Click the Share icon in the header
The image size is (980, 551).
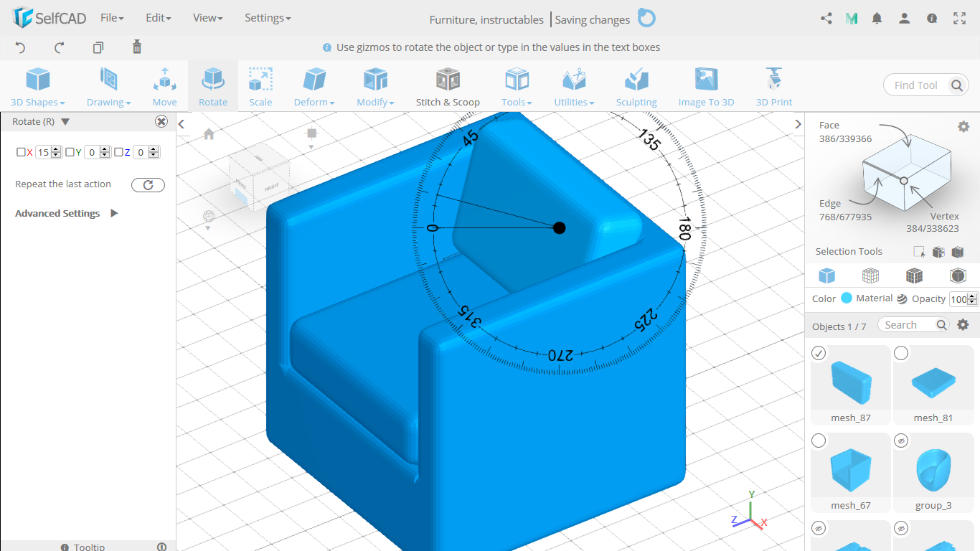click(826, 19)
